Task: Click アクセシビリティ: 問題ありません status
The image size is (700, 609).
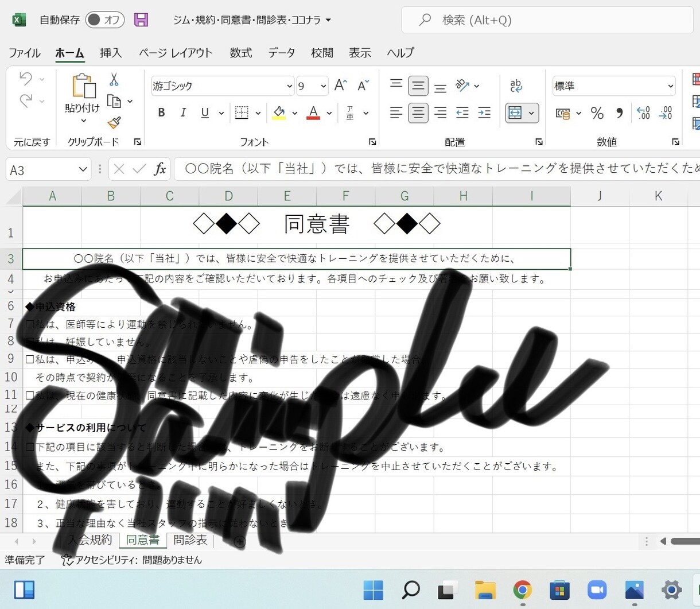Action: pyautogui.click(x=131, y=560)
